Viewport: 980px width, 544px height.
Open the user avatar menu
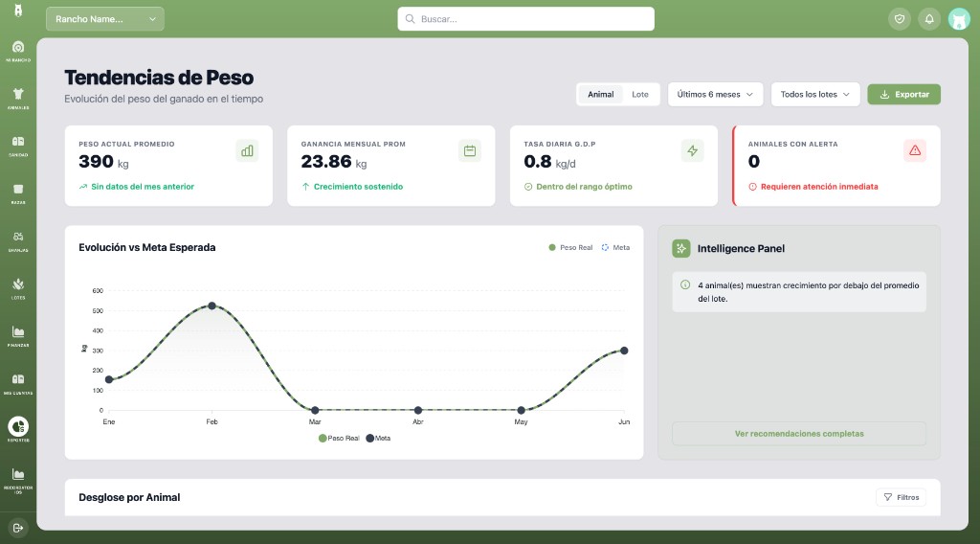point(959,19)
